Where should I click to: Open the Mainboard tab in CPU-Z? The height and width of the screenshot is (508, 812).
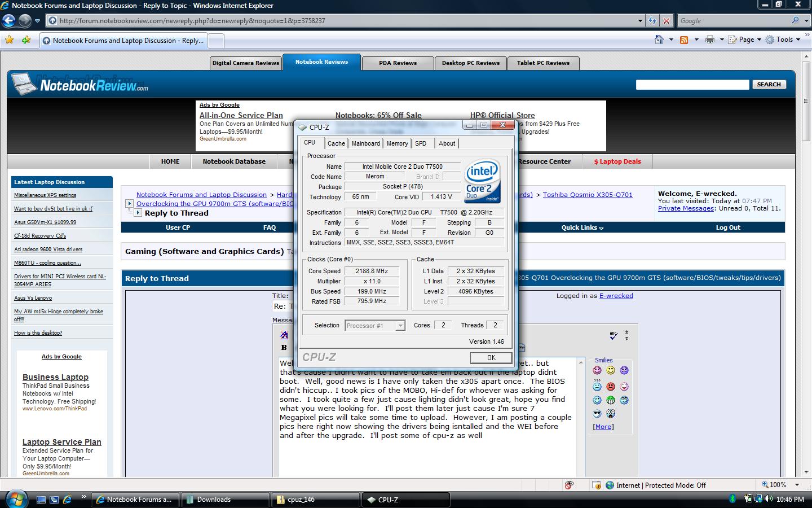365,143
